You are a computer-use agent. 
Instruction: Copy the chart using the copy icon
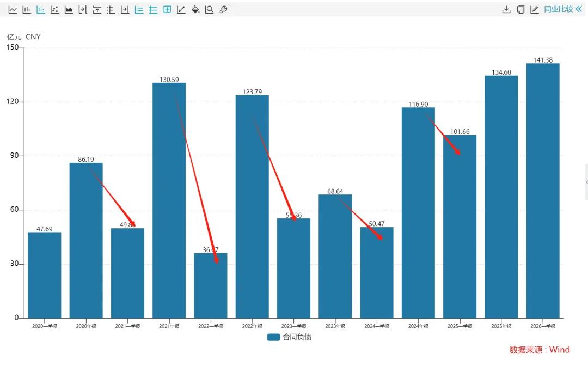pos(520,10)
